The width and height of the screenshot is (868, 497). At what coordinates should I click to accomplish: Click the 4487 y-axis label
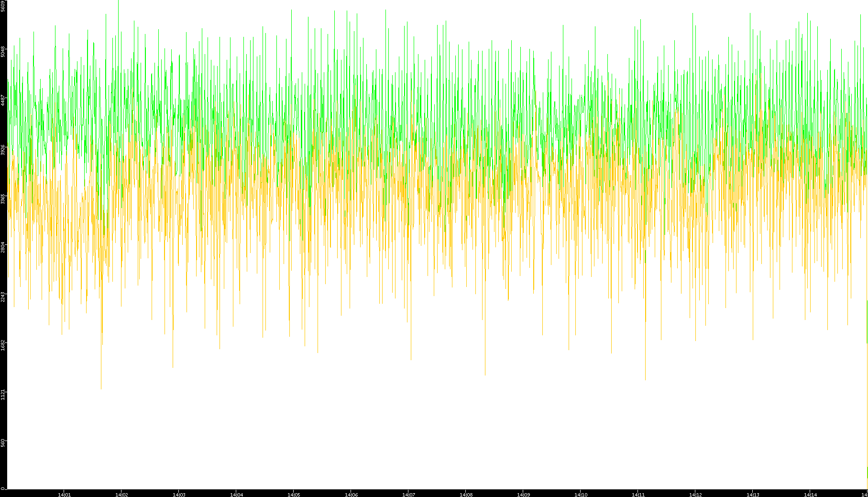point(3,100)
